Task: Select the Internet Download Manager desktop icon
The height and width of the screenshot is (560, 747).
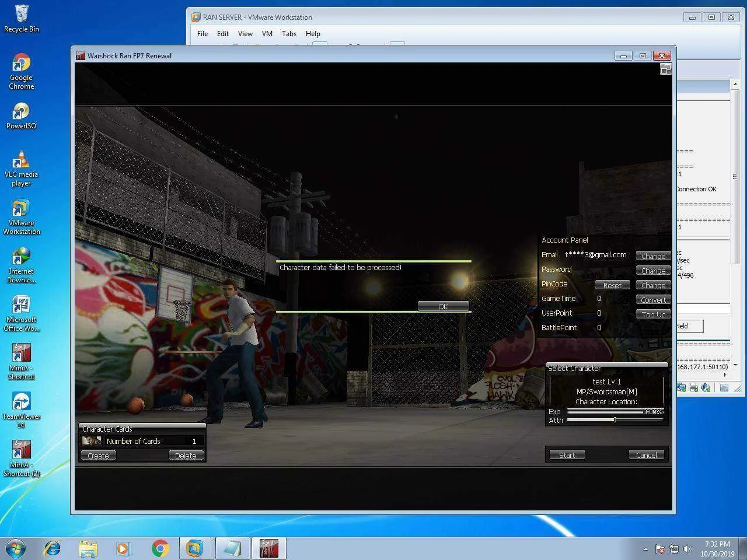Action: [x=22, y=265]
